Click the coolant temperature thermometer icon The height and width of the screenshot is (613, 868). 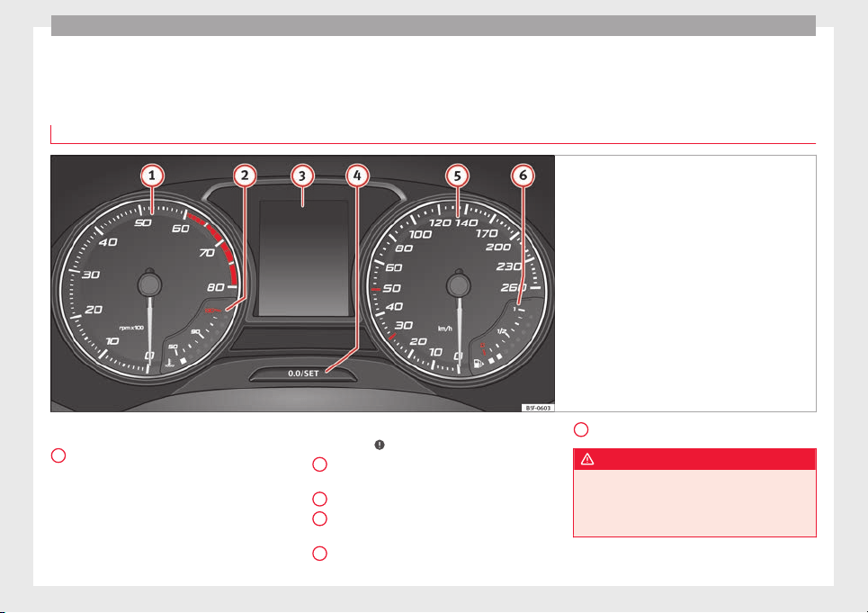[x=169, y=364]
